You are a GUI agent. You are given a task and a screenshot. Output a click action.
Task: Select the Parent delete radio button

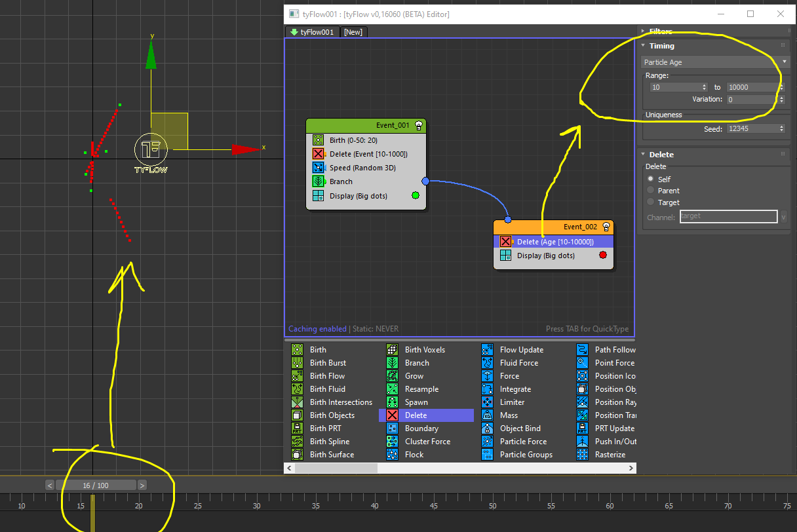[x=651, y=191]
